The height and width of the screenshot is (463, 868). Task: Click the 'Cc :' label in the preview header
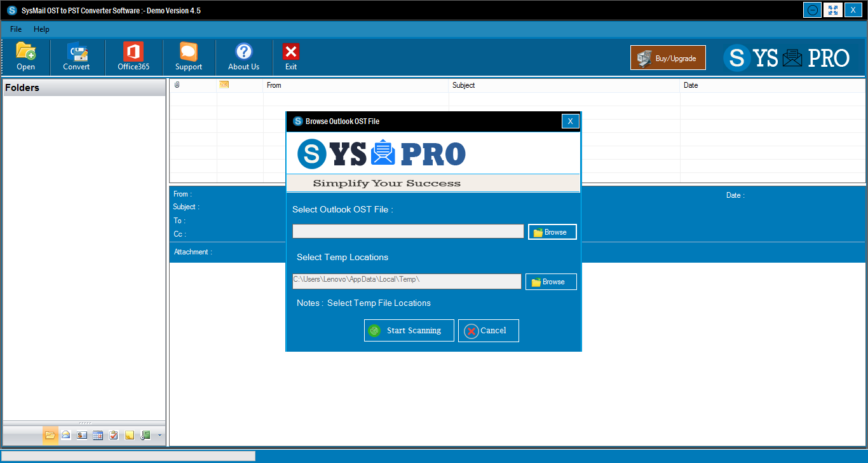coord(180,234)
